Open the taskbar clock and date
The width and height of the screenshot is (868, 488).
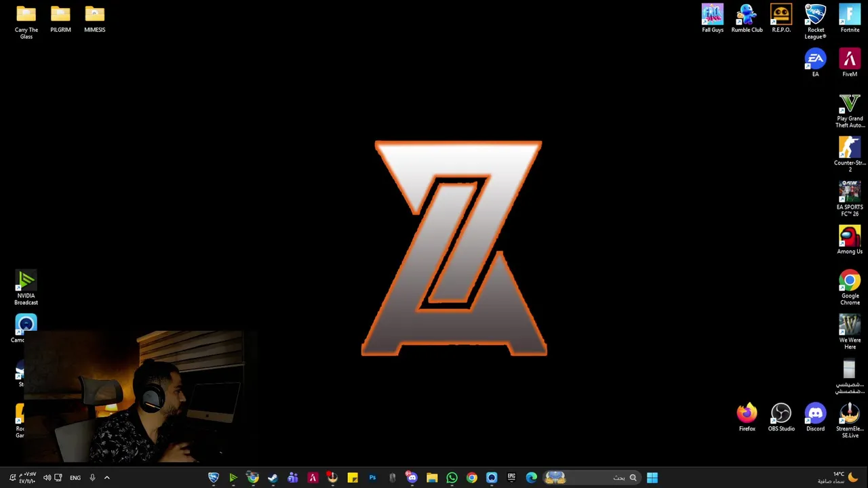click(28, 478)
